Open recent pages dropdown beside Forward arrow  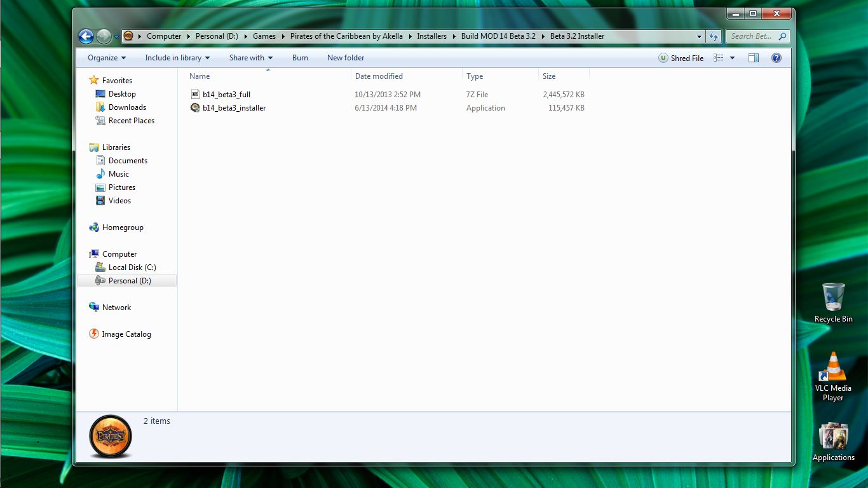[116, 37]
